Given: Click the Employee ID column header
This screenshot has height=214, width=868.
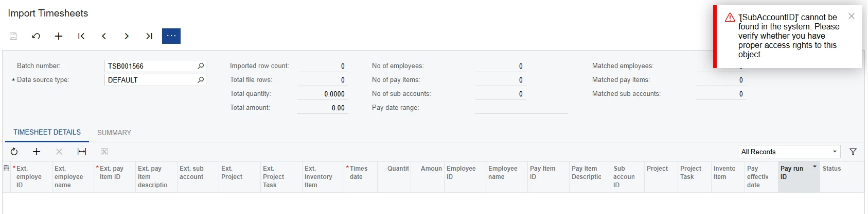Looking at the screenshot, I should (x=465, y=177).
